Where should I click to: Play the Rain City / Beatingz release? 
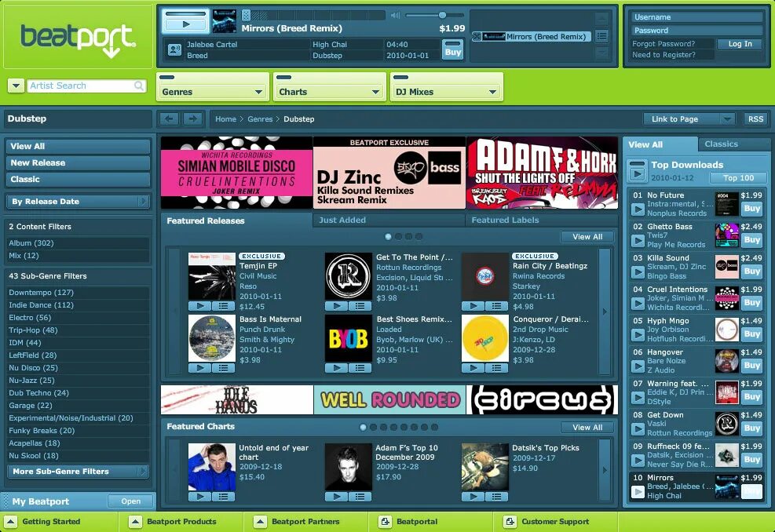[473, 306]
